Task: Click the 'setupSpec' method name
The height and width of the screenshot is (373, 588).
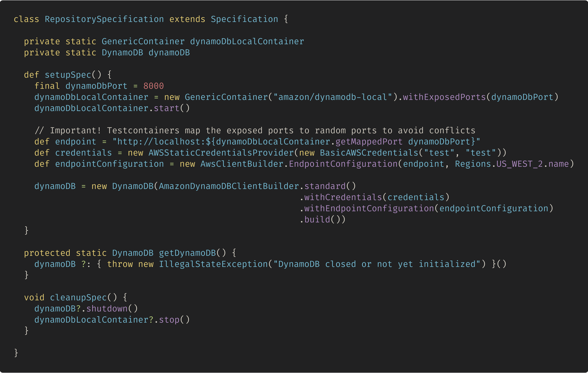Action: 68,75
